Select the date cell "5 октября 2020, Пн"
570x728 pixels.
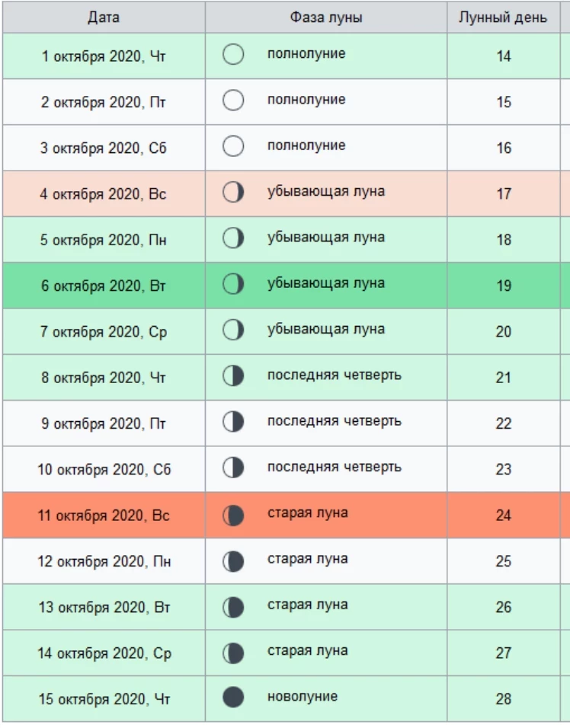tap(103, 240)
